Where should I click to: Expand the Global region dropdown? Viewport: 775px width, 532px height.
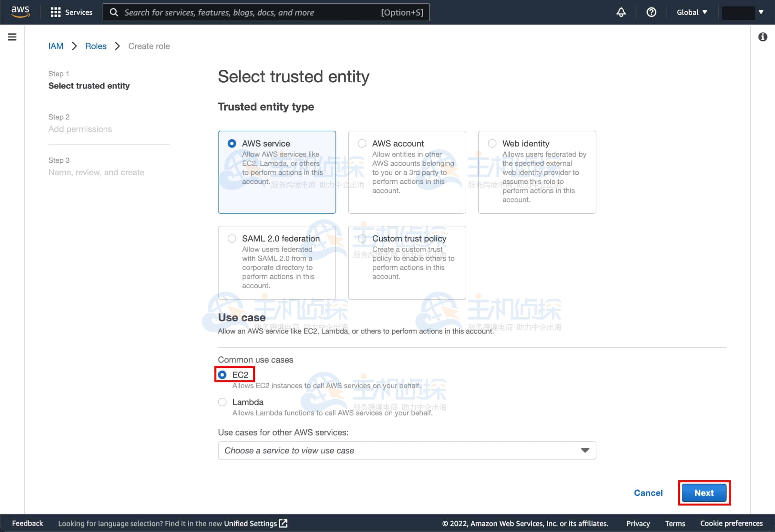tap(692, 12)
